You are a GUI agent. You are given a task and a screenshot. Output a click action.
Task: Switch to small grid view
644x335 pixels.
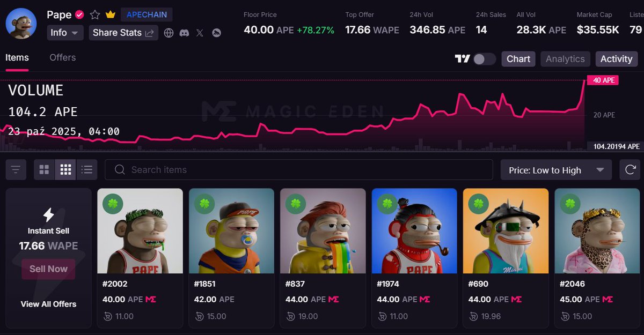coord(65,170)
